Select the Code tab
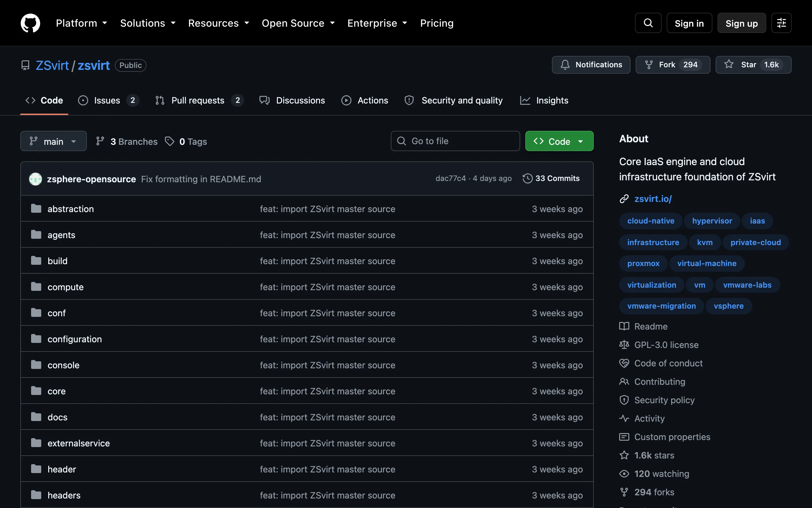Screen dimensions: 812x508 coord(44,100)
